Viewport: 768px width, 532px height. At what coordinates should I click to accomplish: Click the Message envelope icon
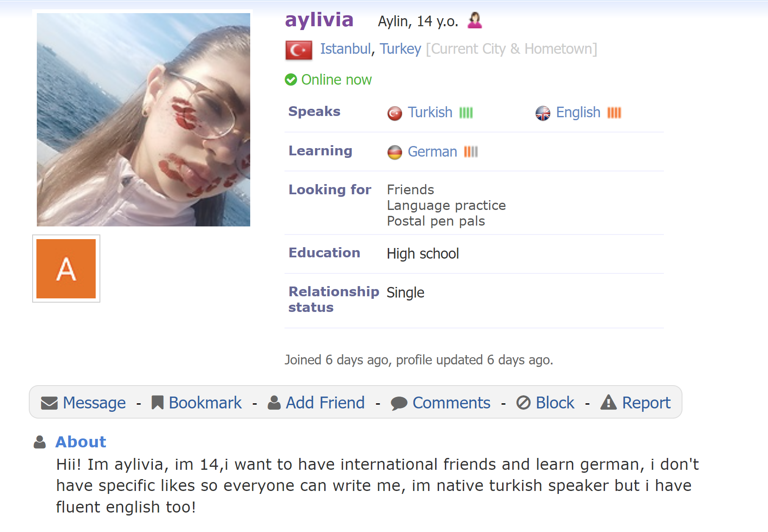(x=49, y=403)
